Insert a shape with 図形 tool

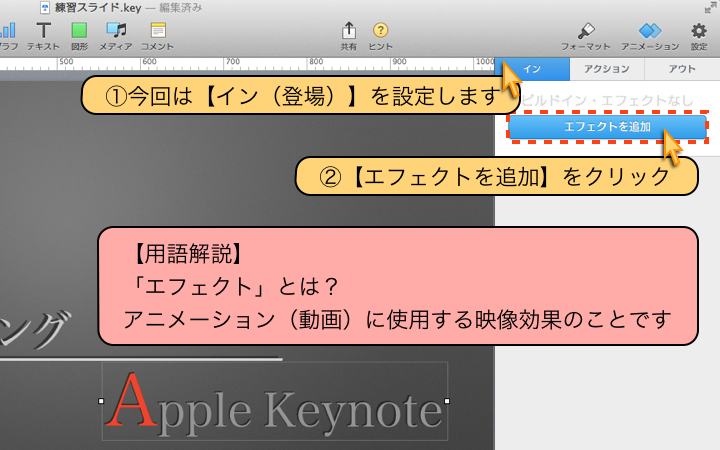tap(79, 36)
